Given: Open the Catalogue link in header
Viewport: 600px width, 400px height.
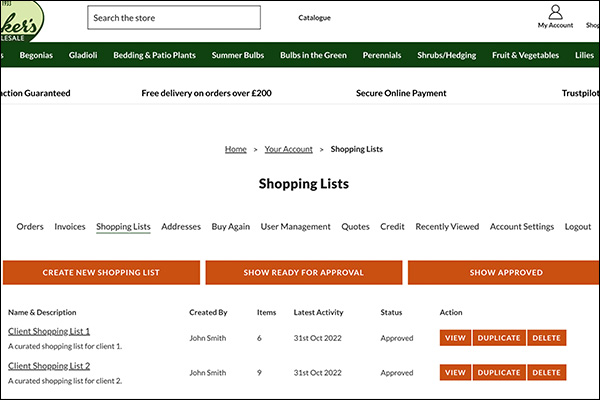Looking at the screenshot, I should click(x=314, y=18).
